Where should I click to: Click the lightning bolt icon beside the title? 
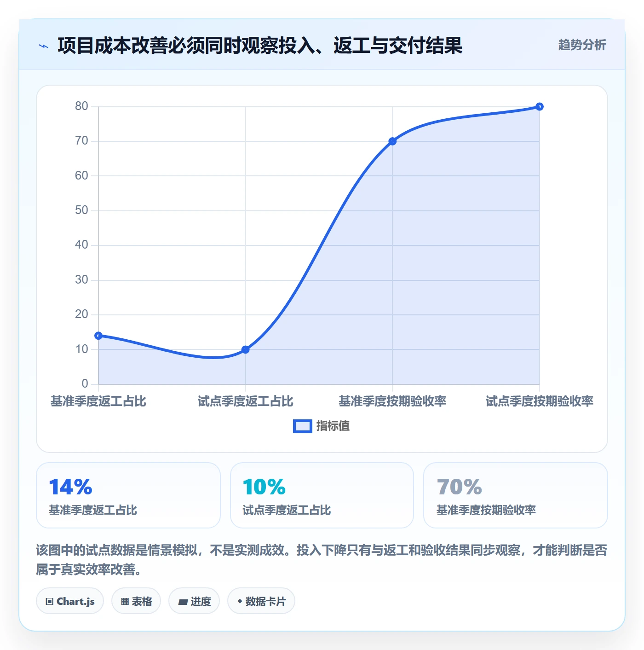[x=44, y=46]
